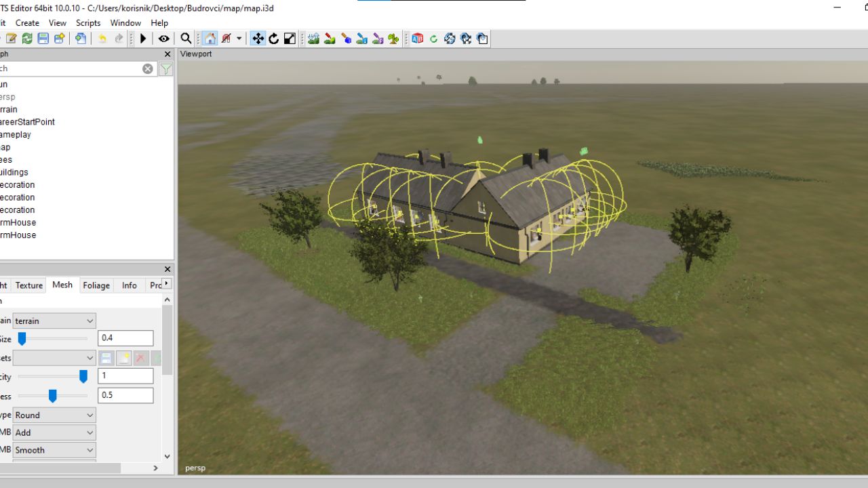Open the Scripts menu
868x488 pixels.
(88, 23)
